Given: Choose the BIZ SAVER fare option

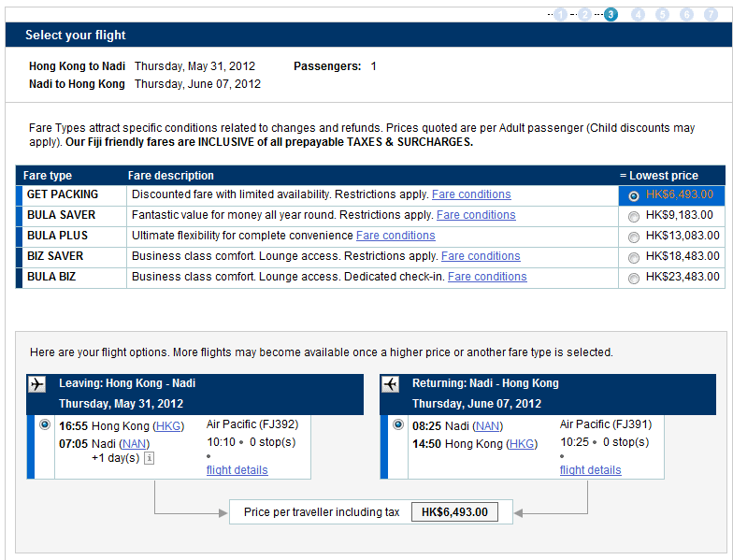Looking at the screenshot, I should (635, 257).
